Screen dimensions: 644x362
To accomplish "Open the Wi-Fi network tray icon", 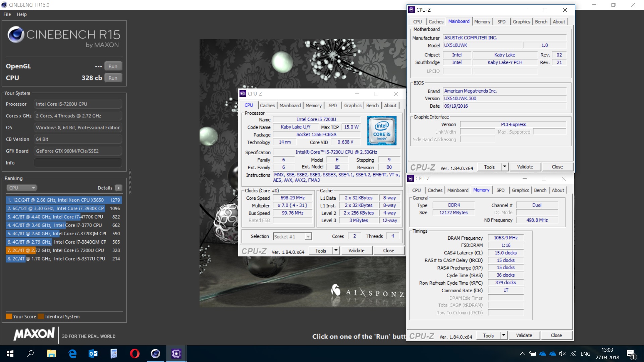I will [573, 354].
